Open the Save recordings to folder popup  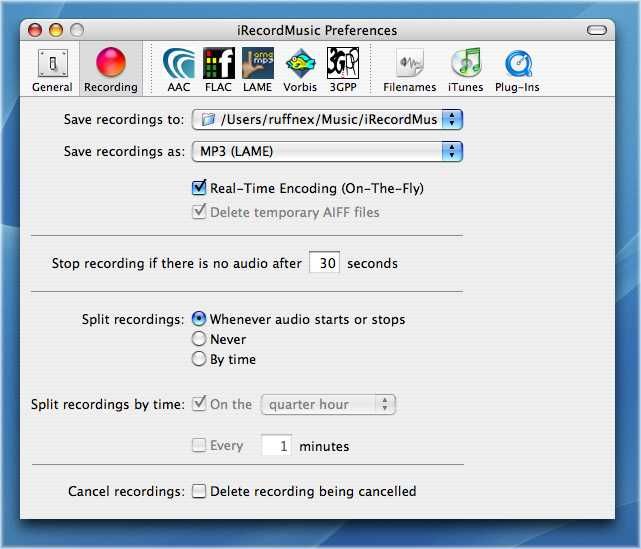coord(327,119)
